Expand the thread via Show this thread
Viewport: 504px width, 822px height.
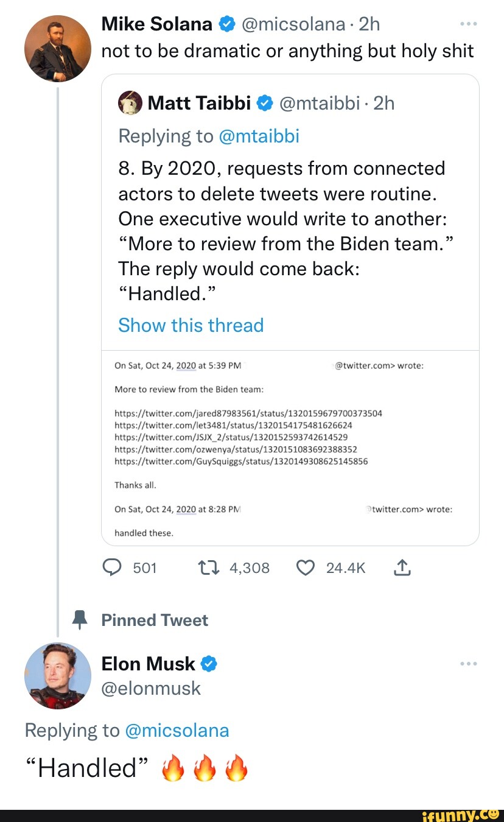[191, 325]
